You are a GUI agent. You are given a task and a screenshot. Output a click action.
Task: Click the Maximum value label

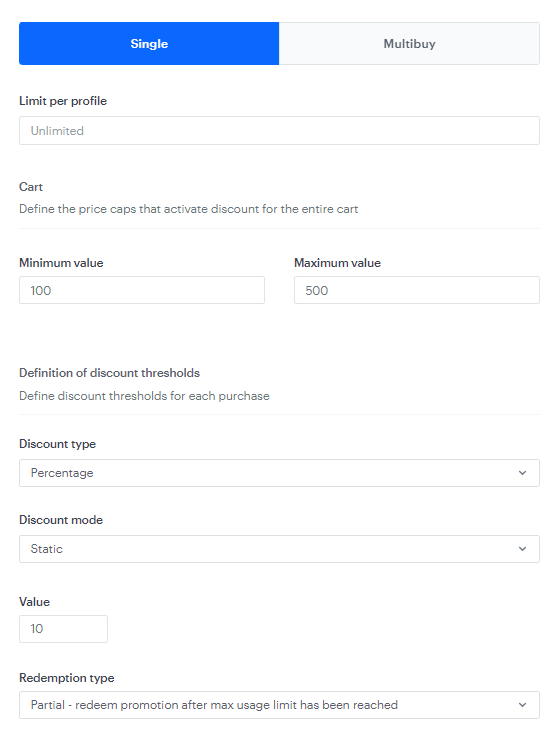coord(338,263)
